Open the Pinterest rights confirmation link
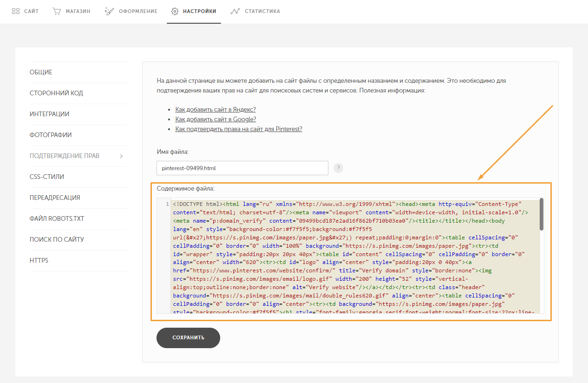Screen dimensions: 588x383 pos(238,129)
